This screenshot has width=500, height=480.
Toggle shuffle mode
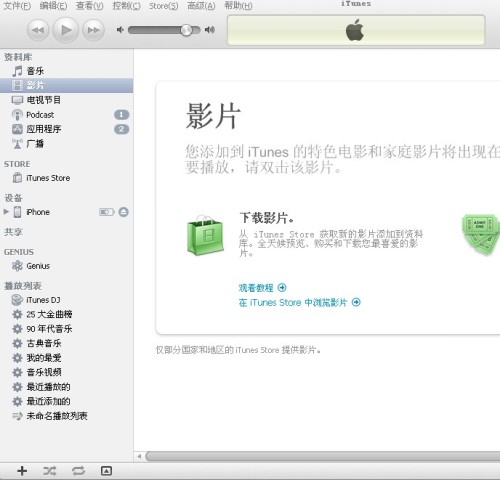pos(50,471)
